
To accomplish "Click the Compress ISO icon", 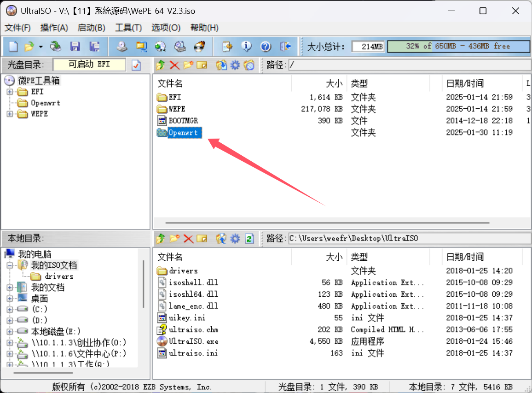I will pos(141,46).
